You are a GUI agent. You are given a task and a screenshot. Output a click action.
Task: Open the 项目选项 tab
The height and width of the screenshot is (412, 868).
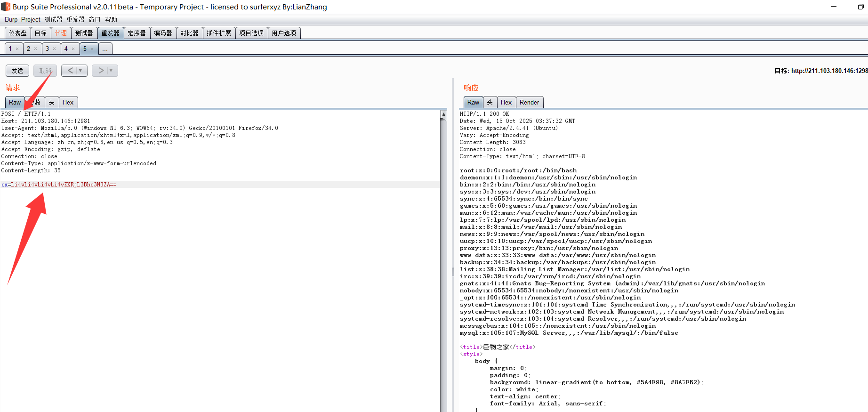click(x=251, y=33)
